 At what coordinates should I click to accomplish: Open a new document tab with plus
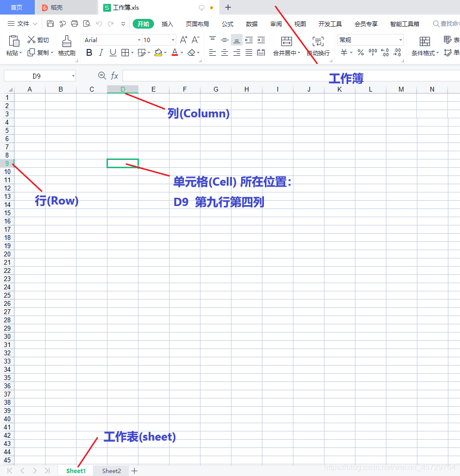[x=228, y=7]
